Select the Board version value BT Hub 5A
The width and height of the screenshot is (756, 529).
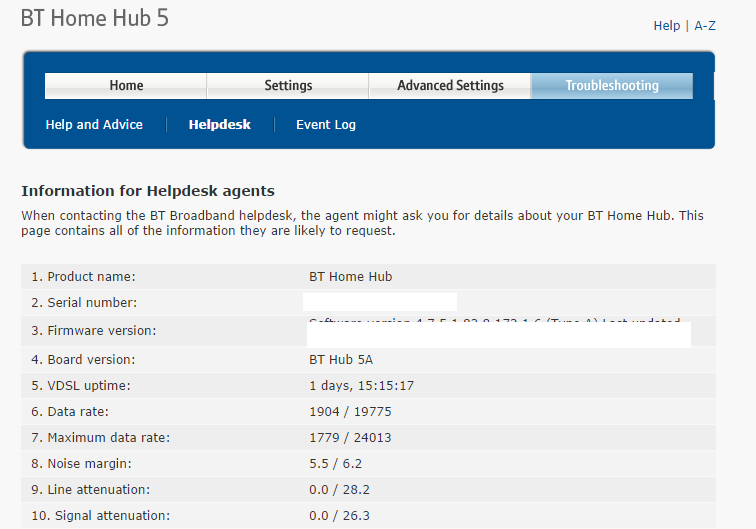341,360
